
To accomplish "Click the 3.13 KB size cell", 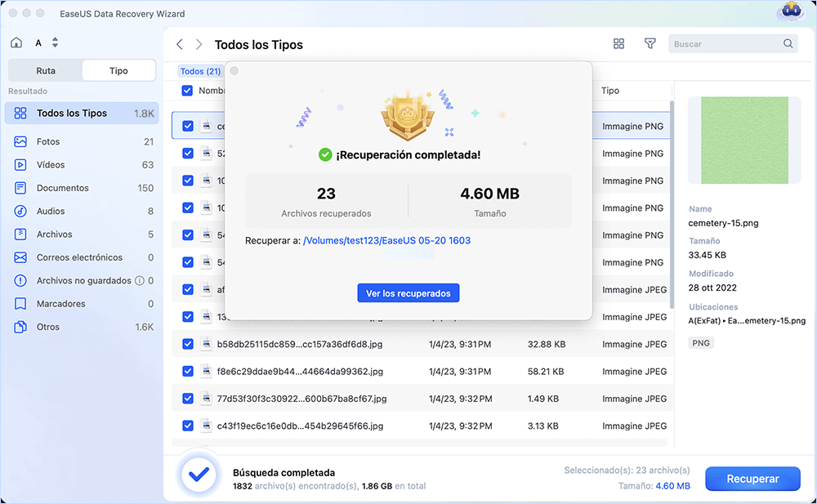I will point(543,426).
